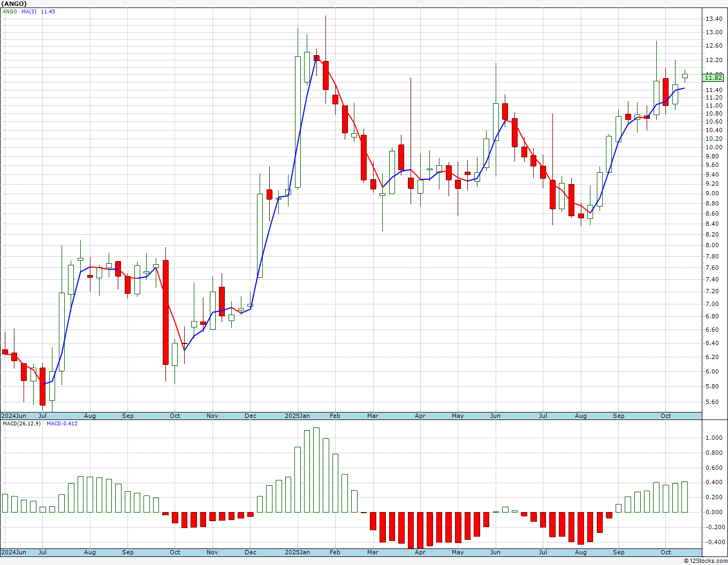Click the 13.00 price axis label
Image resolution: width=728 pixels, height=565 pixels.
tap(713, 32)
